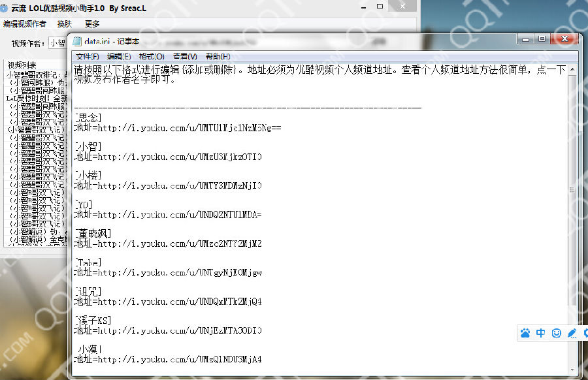Image resolution: width=588 pixels, height=380 pixels.
Task: Click the [董晓飒] section line
Action: [93, 234]
